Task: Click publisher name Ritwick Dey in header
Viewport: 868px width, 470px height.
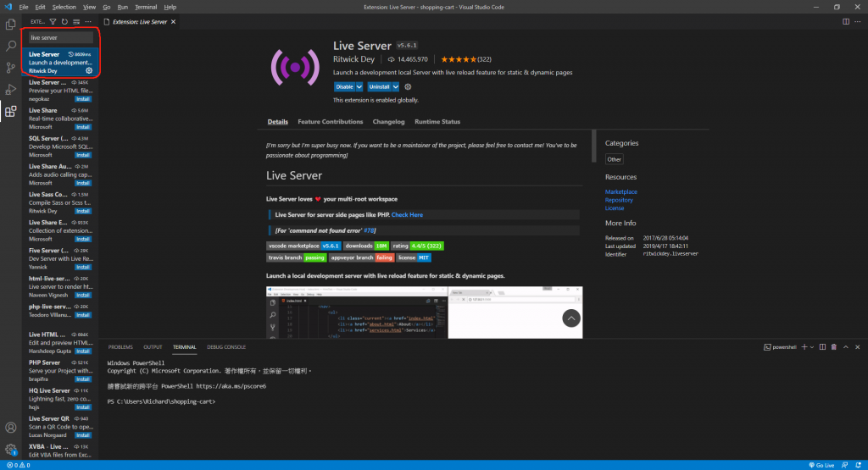Action: click(x=353, y=59)
